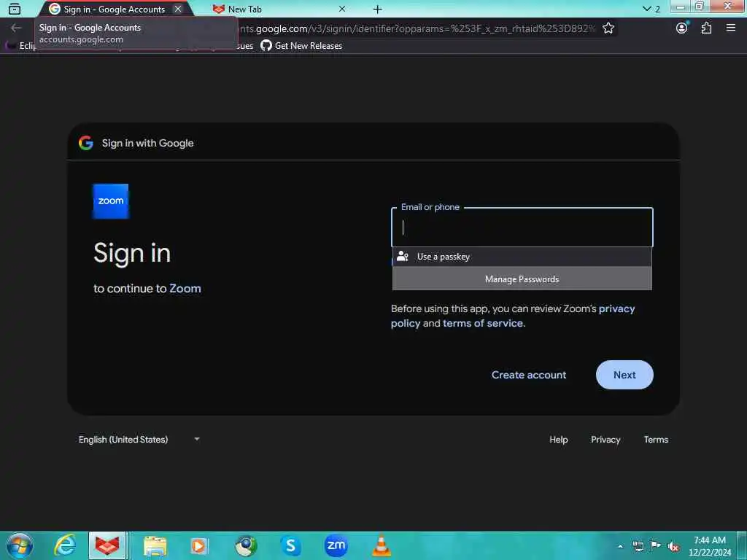747x560 pixels.
Task: Open Windows Media Player from the taskbar
Action: [199, 546]
